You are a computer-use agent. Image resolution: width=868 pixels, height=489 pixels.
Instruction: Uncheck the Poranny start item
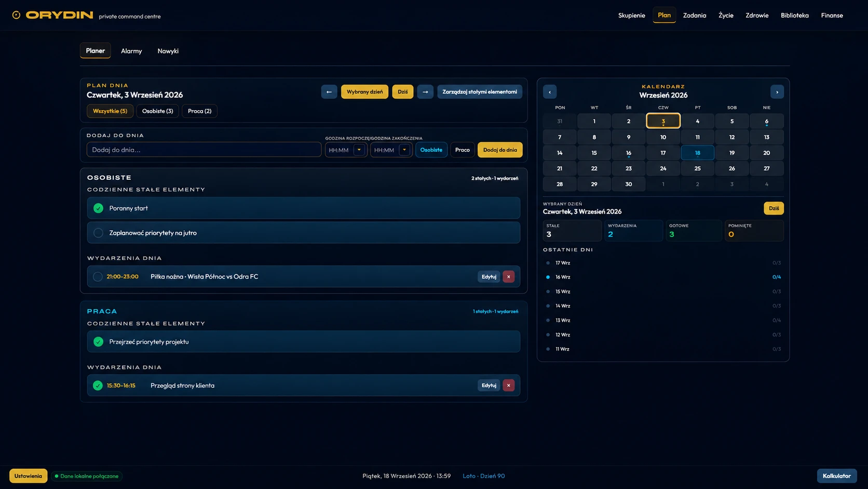[x=98, y=208]
